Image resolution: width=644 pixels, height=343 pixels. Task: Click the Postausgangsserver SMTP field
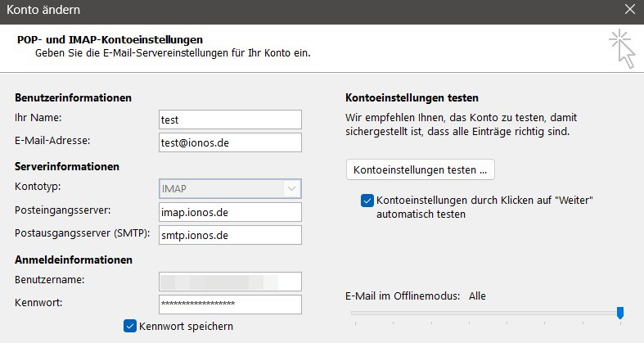coord(230,235)
